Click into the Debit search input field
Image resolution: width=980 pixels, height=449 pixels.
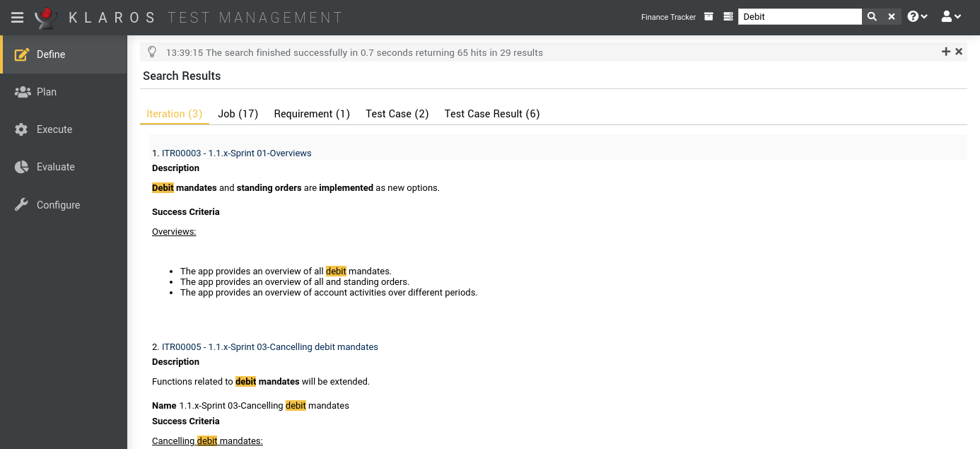click(x=799, y=17)
